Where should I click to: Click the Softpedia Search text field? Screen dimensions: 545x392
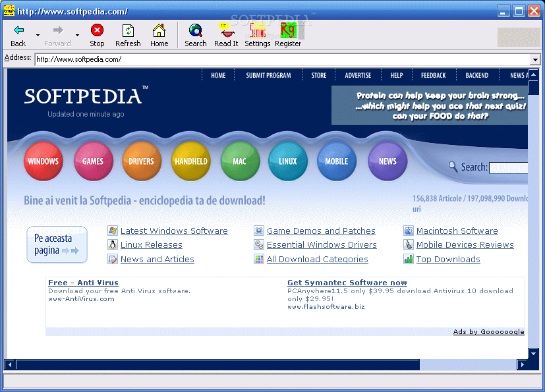click(508, 168)
